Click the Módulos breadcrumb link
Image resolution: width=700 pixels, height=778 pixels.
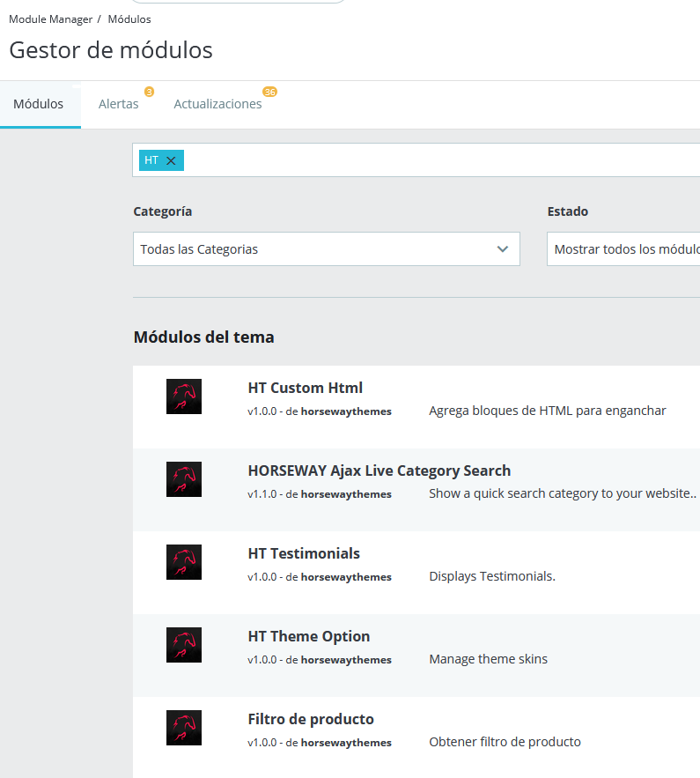129,19
